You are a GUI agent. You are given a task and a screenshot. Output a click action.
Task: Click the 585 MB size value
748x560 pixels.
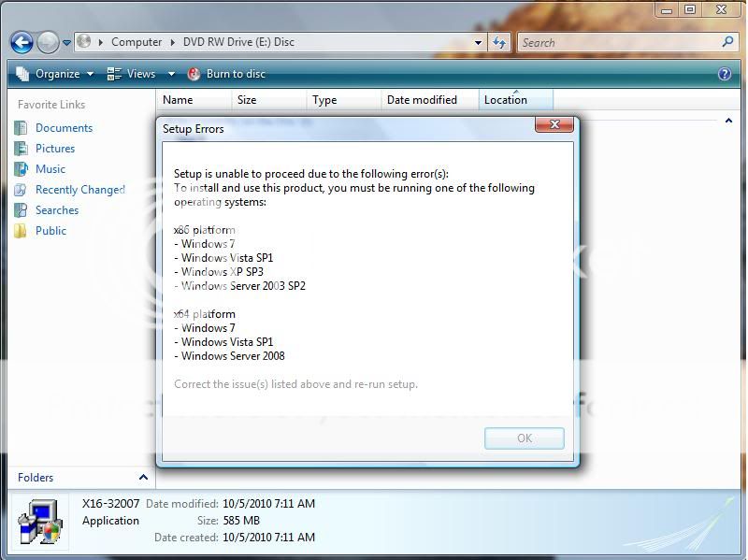tap(241, 521)
